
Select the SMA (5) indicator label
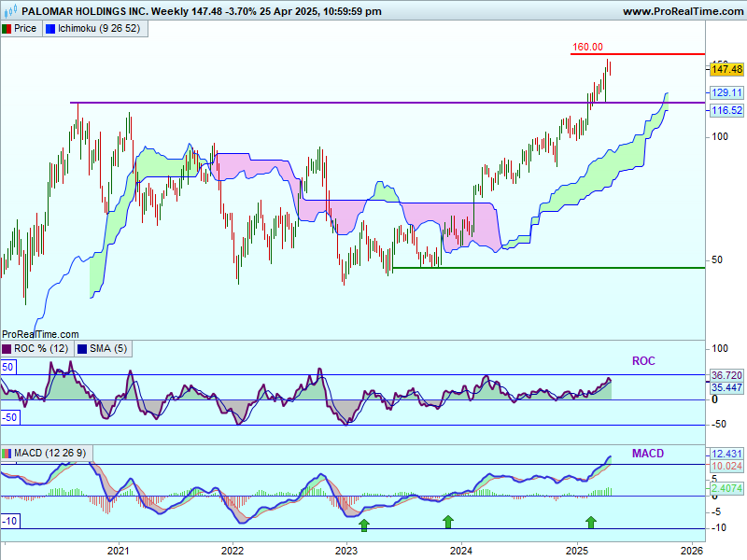click(x=107, y=348)
